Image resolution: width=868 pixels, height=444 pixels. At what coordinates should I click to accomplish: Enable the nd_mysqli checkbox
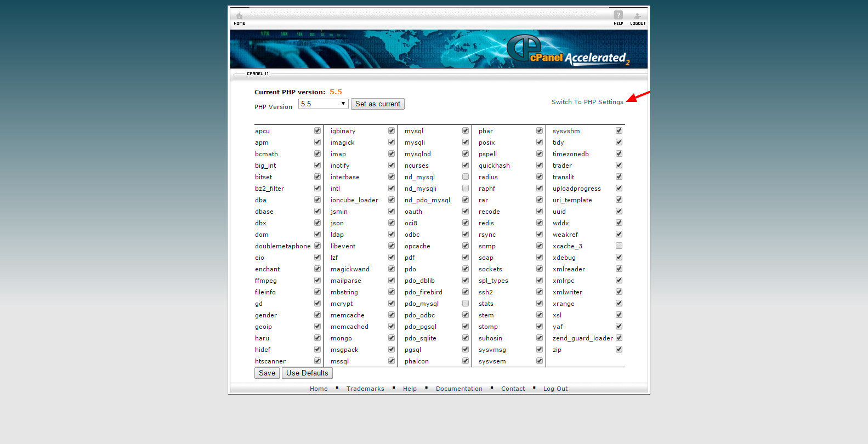[466, 189]
